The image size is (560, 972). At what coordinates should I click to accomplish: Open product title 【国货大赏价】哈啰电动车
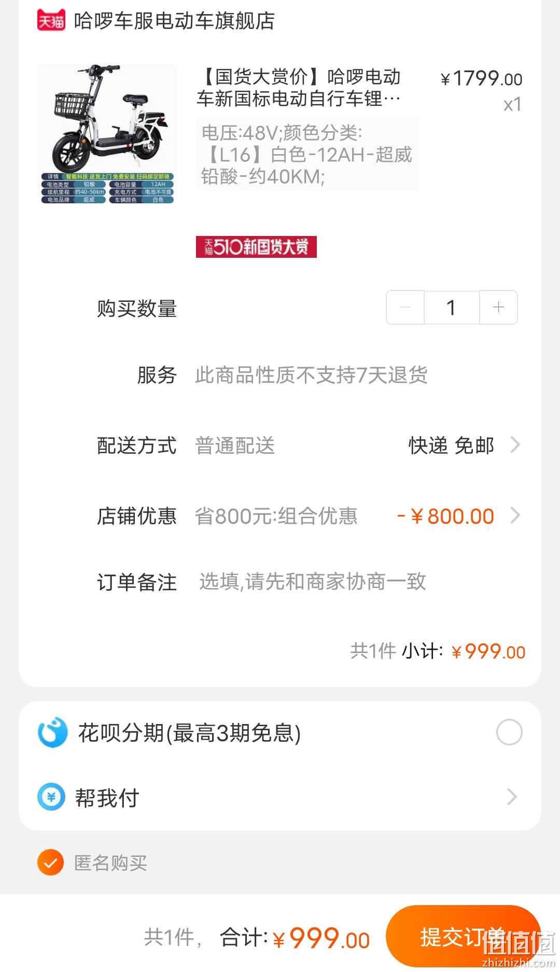pyautogui.click(x=299, y=87)
